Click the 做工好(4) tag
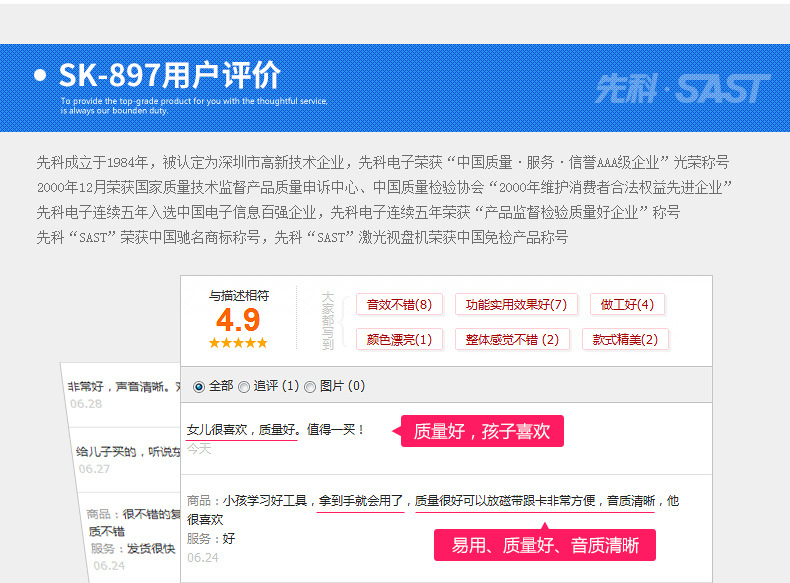This screenshot has height=583, width=790. pyautogui.click(x=627, y=304)
